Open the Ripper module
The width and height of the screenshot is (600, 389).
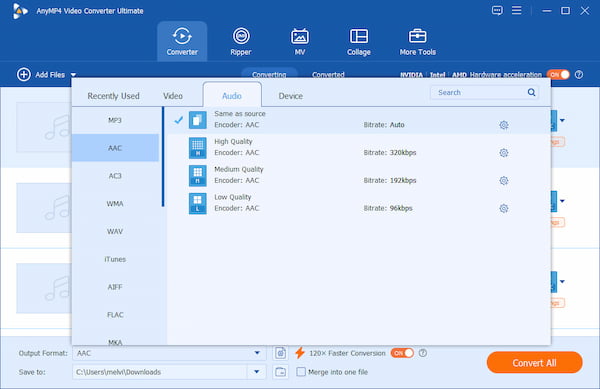(241, 41)
